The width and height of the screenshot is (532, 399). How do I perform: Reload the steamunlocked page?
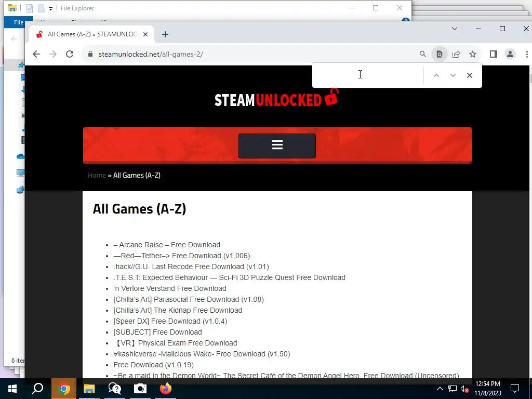click(x=70, y=54)
